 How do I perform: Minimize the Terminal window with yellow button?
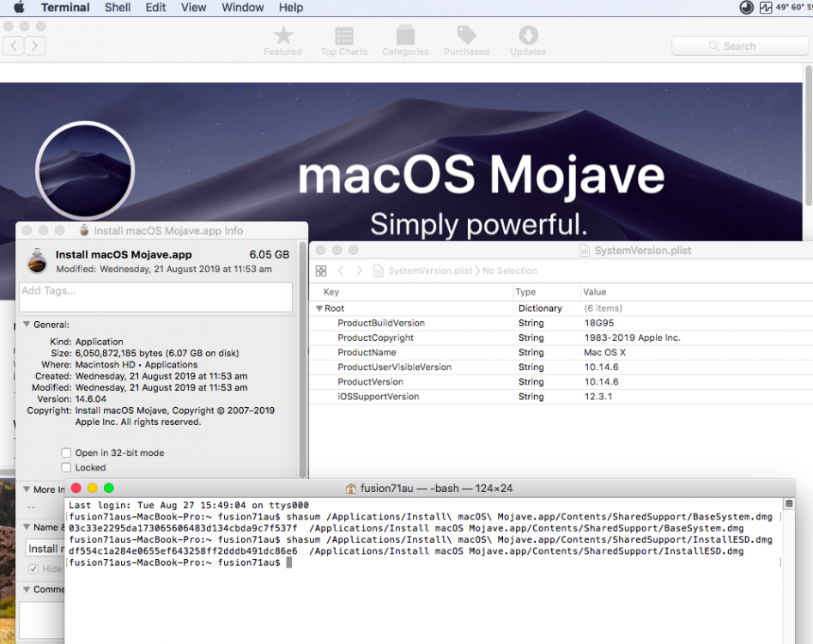(x=93, y=488)
